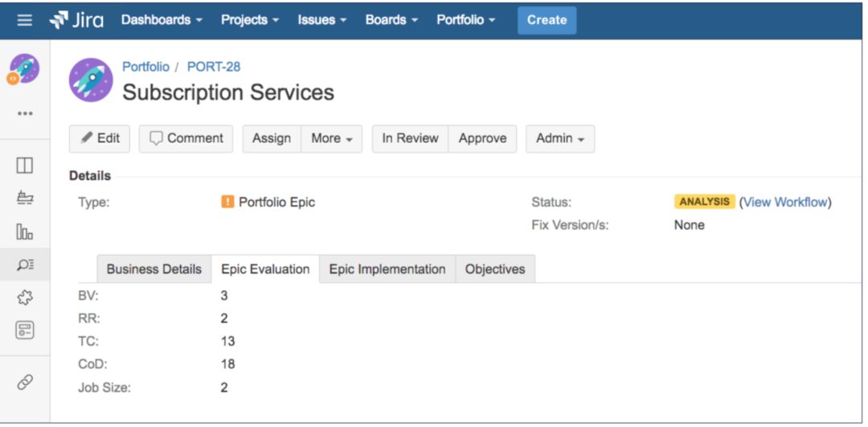Open the Objectives tab
This screenshot has width=868, height=427.
495,269
